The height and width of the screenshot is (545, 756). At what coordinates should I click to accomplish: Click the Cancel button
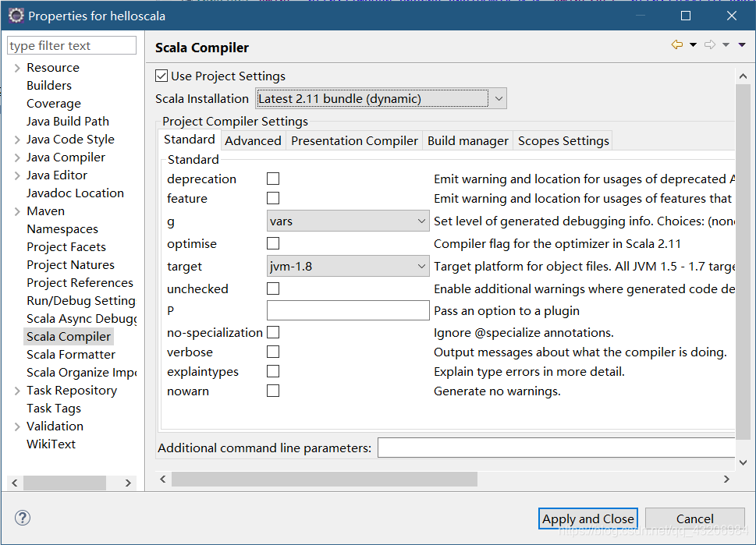(x=695, y=518)
